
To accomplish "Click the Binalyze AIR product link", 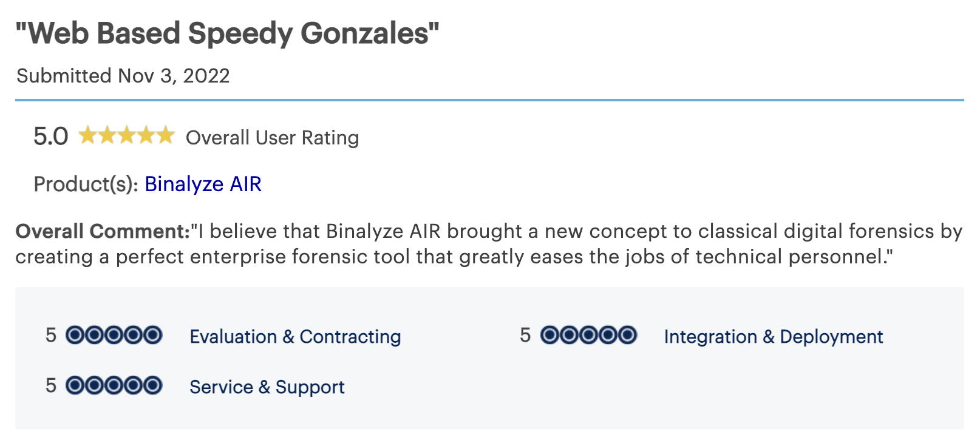I will [203, 184].
